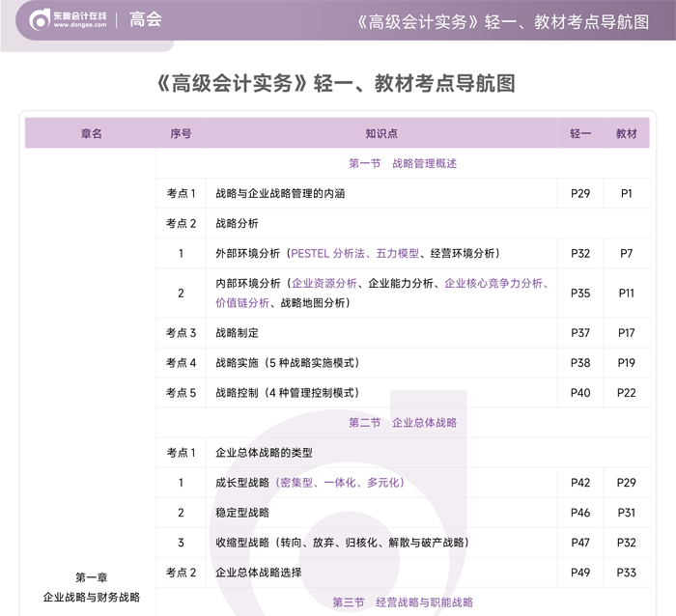
Task: Click the chapter label 第一章
Action: point(92,577)
